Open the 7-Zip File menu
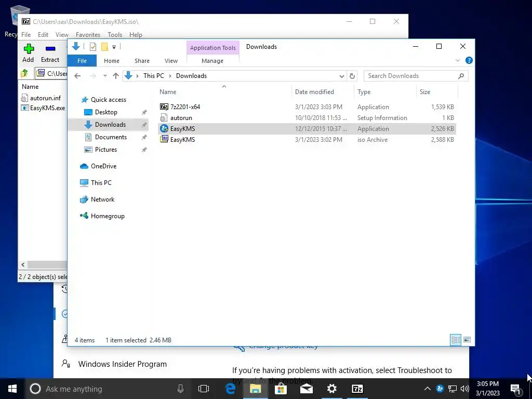 coord(26,35)
